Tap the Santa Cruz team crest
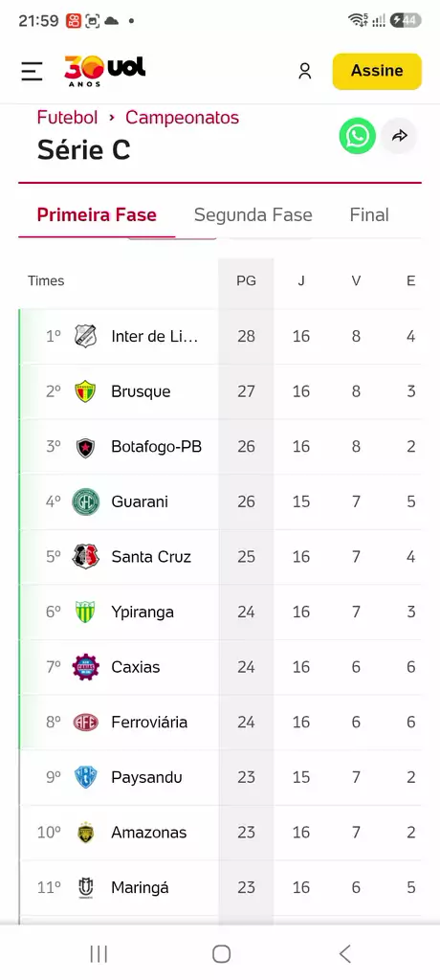 click(x=86, y=557)
